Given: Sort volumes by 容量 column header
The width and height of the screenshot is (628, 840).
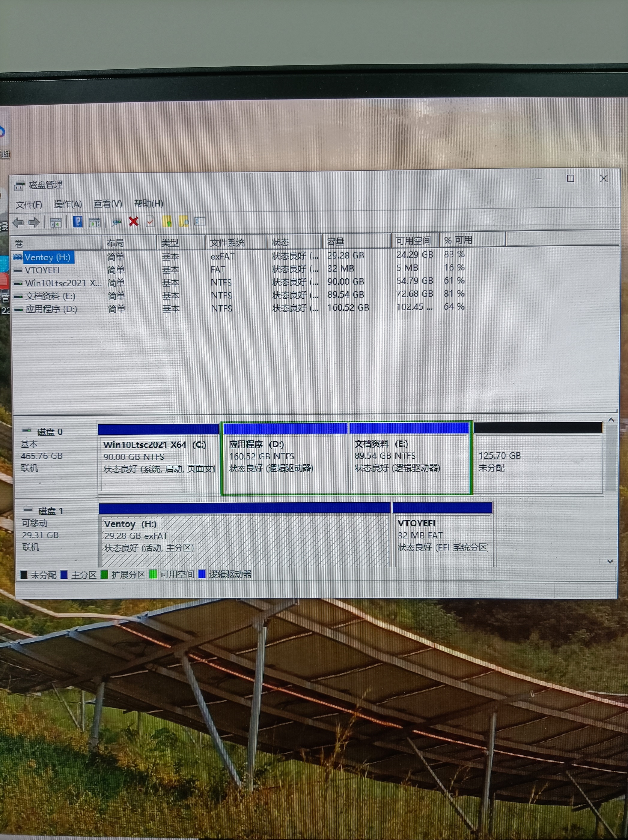Looking at the screenshot, I should tap(356, 241).
